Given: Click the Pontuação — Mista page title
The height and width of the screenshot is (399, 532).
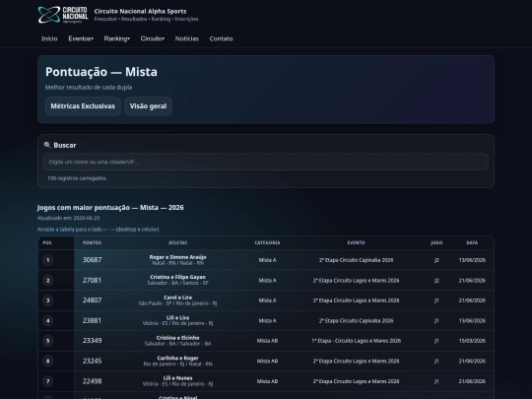Looking at the screenshot, I should point(101,72).
